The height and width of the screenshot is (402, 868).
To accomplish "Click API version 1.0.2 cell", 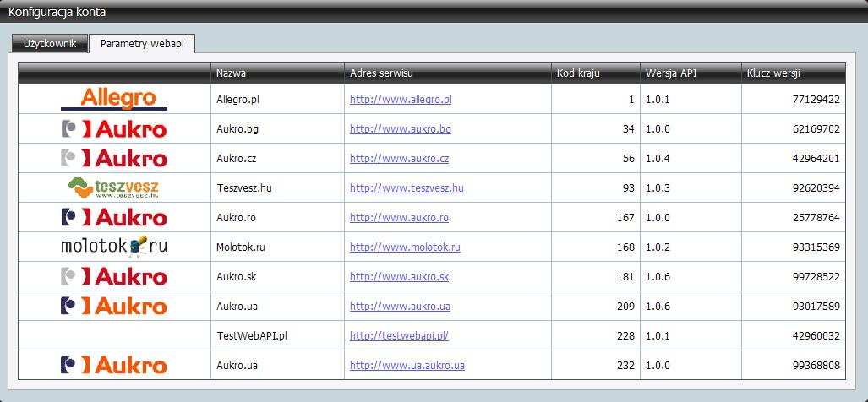I will point(691,247).
